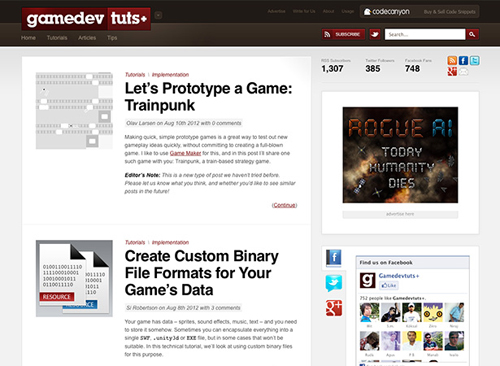Click the fan avatar with yellow background
The height and width of the screenshot is (366, 500).
tap(412, 341)
